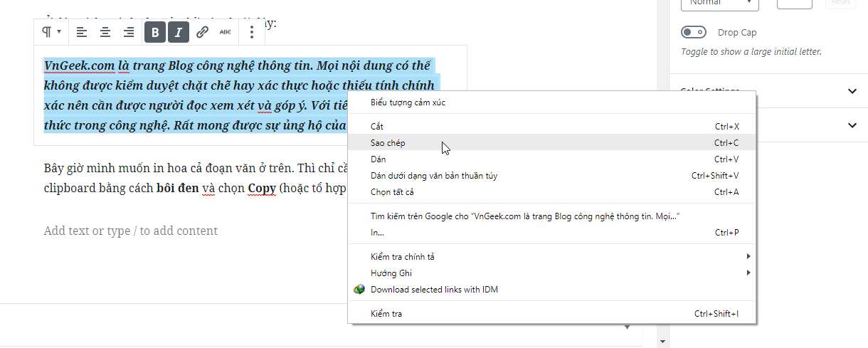Click the bold word Copy in paragraph

click(x=262, y=189)
